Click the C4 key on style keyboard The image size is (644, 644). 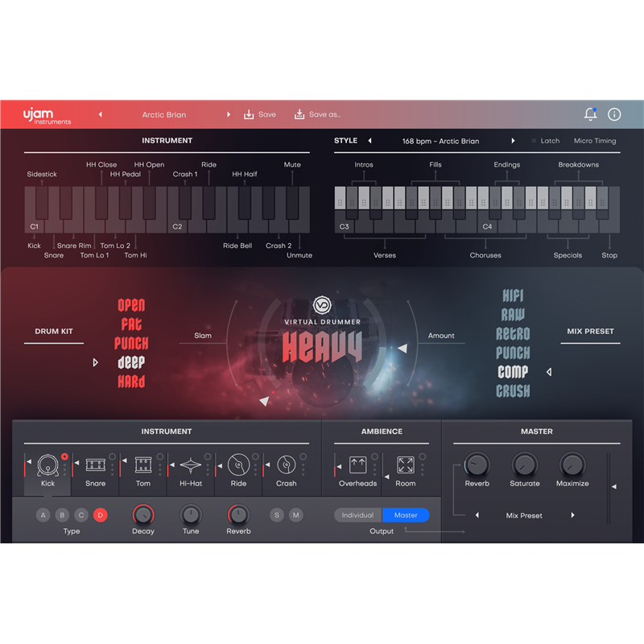click(487, 222)
